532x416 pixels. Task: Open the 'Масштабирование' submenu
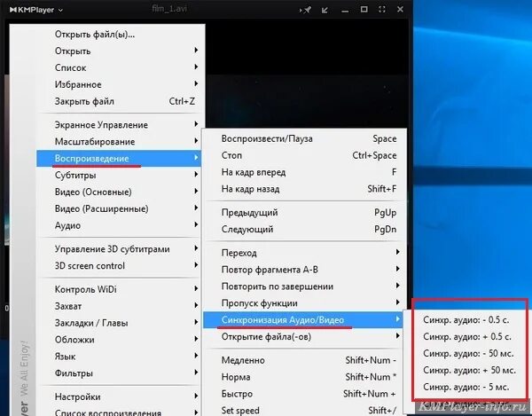click(119, 142)
